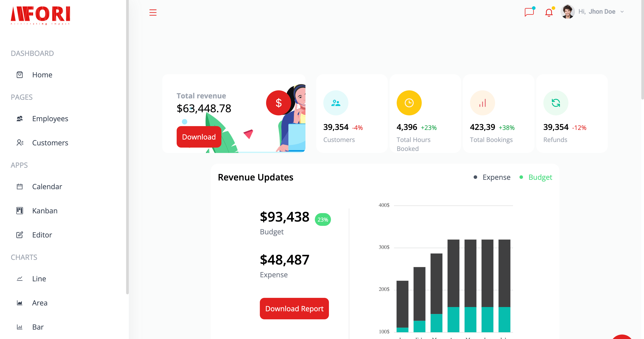The width and height of the screenshot is (644, 339).
Task: Click the Download Report button
Action: coord(294,309)
